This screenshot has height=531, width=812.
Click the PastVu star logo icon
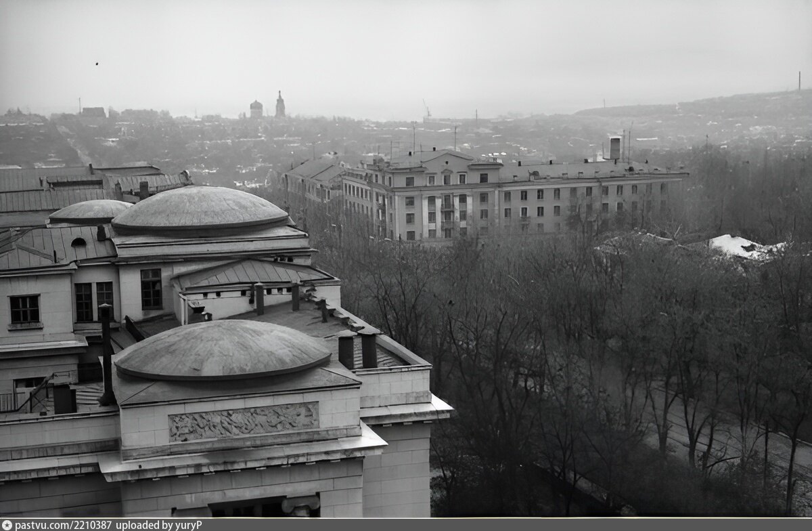pos(7,525)
